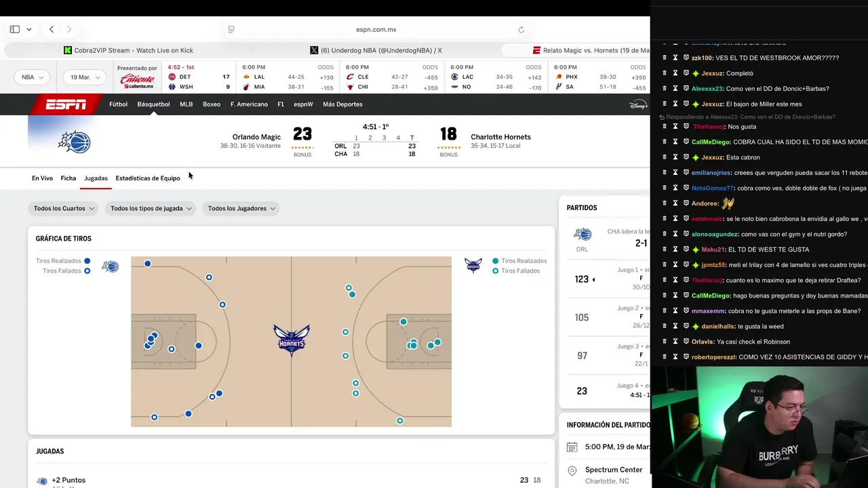Click the ORL logo in the Partidos panel
868x488 pixels.
(x=583, y=235)
